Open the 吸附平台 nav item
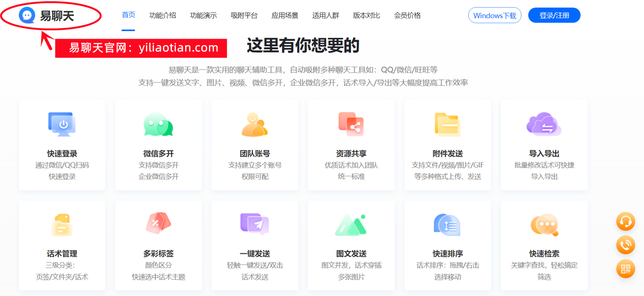Image resolution: width=644 pixels, height=296 pixels. point(244,16)
